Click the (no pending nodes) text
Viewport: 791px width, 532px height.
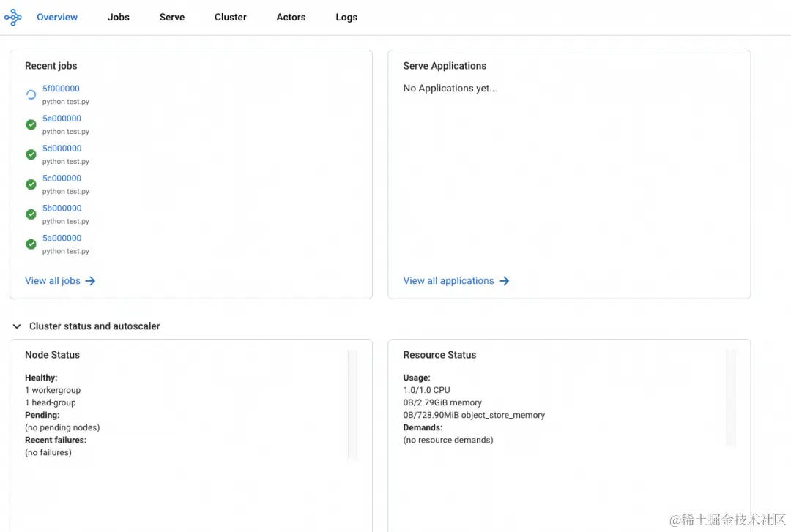pyautogui.click(x=62, y=427)
